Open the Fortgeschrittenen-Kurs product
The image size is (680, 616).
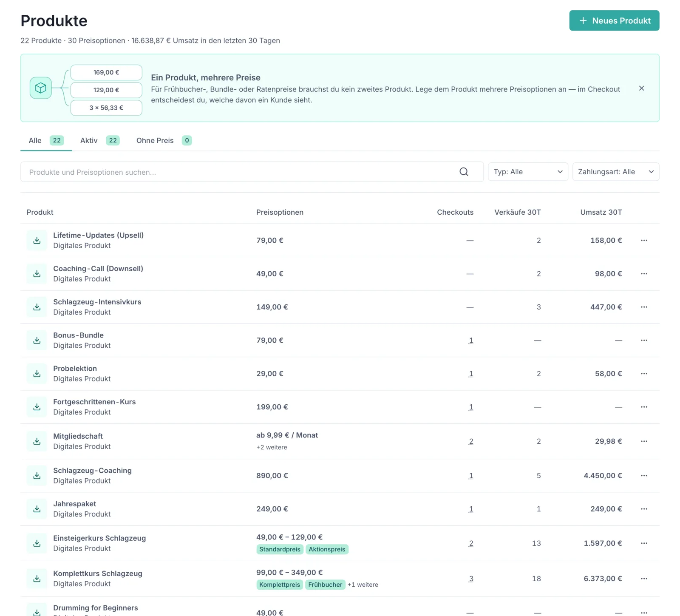coord(94,402)
